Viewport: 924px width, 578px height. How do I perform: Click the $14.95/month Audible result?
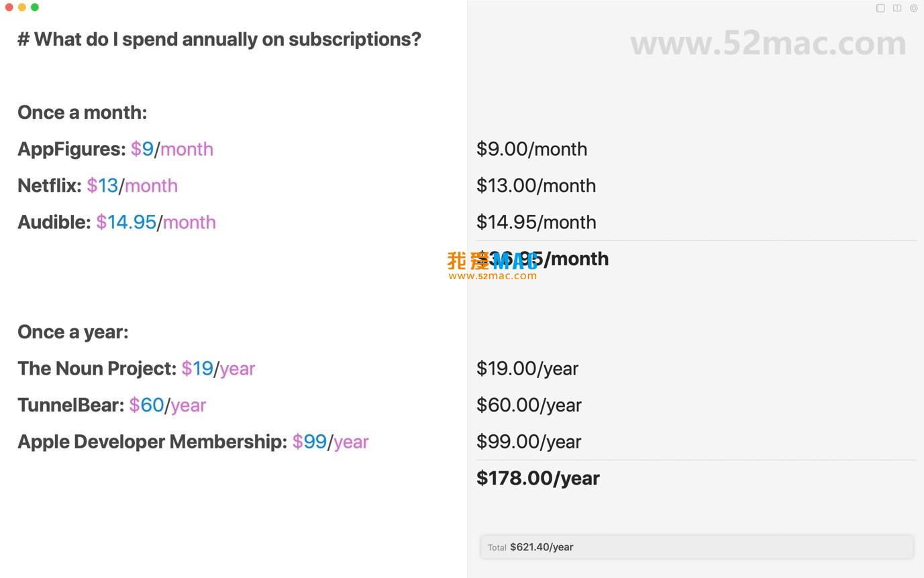coord(535,222)
